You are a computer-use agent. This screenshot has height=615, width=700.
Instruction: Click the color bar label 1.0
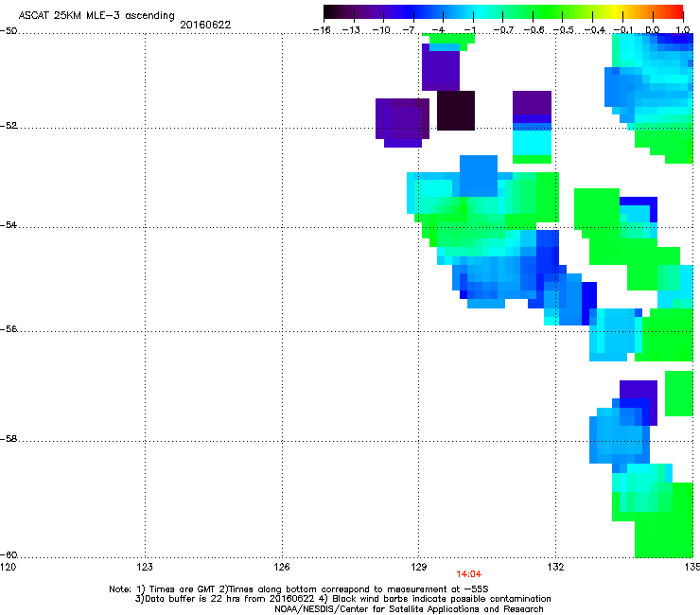(683, 30)
